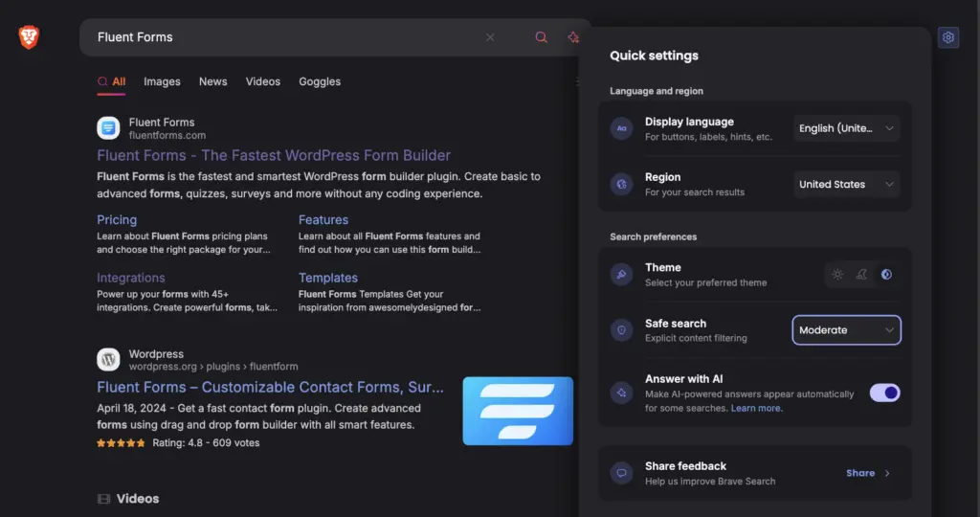The height and width of the screenshot is (517, 980).
Task: Click the Answer with AI sparkle icon
Action: 621,393
